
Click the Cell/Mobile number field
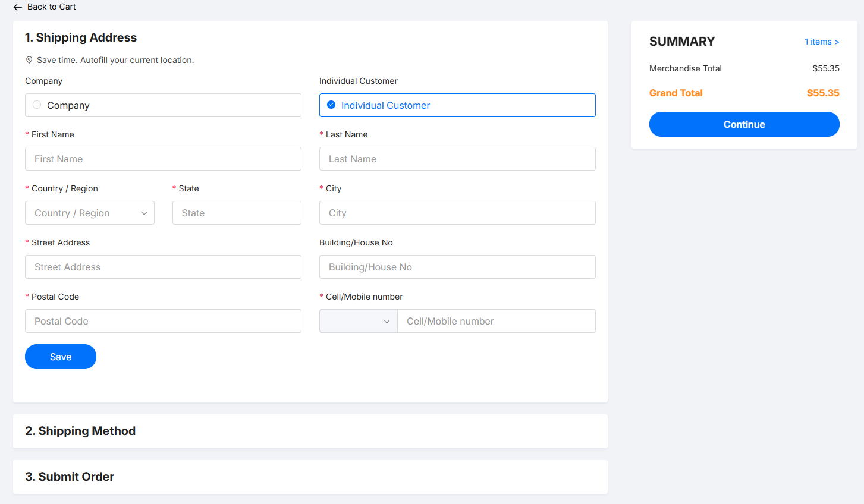point(496,321)
